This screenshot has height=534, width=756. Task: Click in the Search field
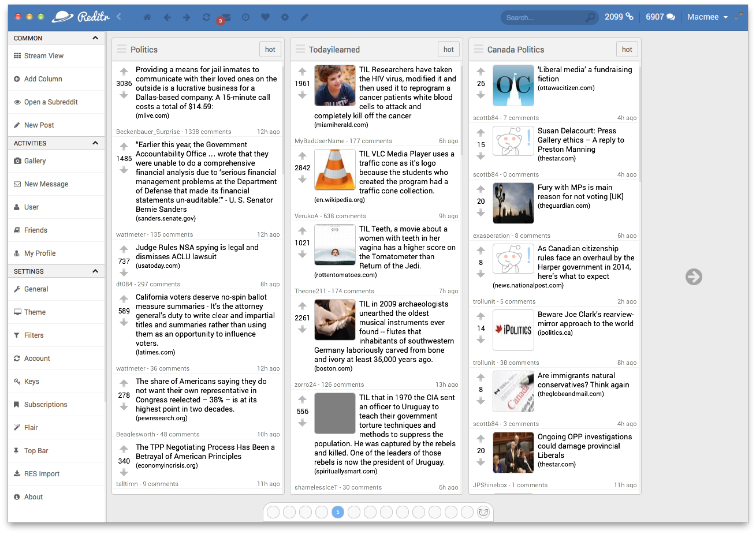click(x=543, y=17)
